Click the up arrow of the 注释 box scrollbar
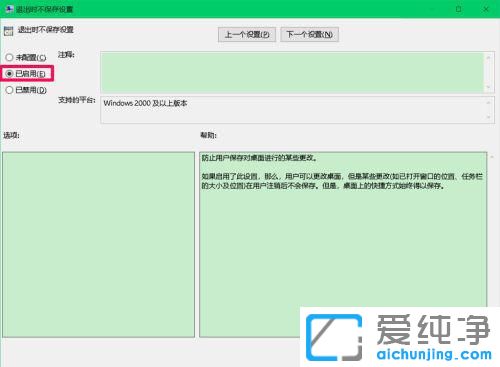This screenshot has height=367, width=500. pyautogui.click(x=488, y=58)
